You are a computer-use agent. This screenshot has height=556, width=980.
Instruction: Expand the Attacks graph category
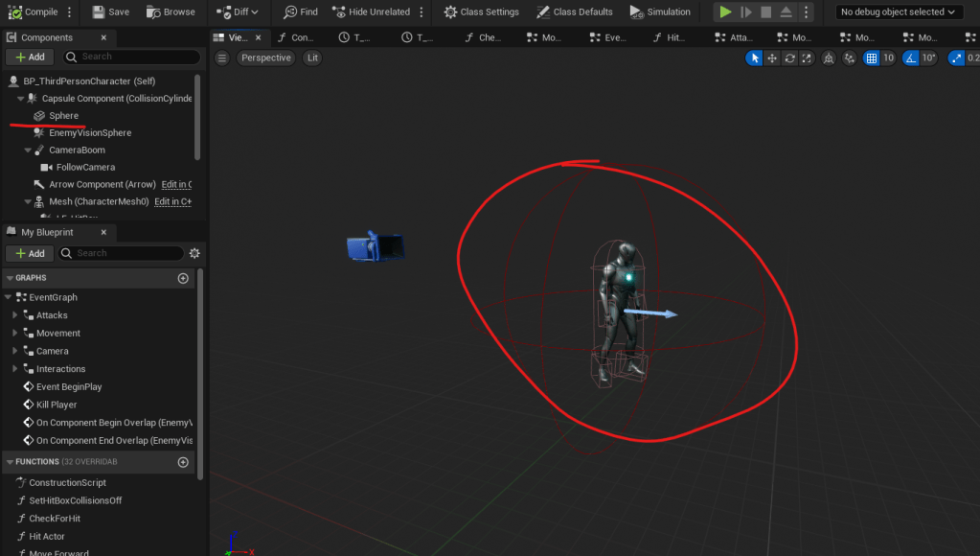coord(15,315)
